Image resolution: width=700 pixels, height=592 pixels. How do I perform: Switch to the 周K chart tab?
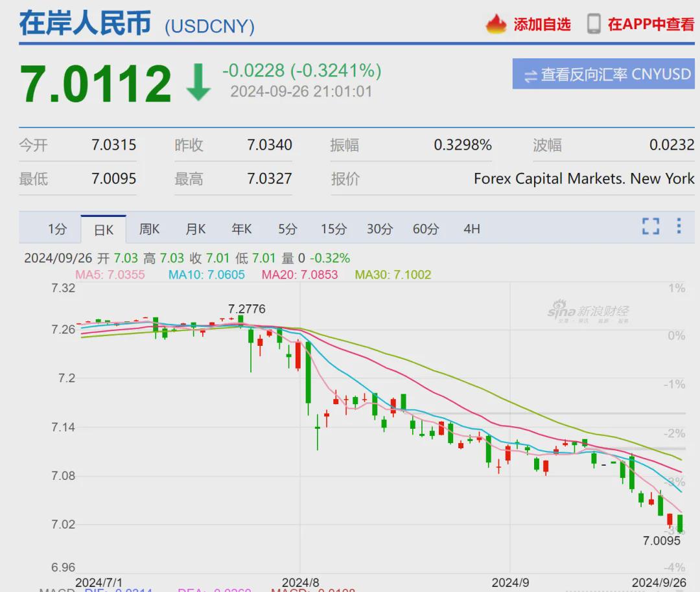(149, 229)
